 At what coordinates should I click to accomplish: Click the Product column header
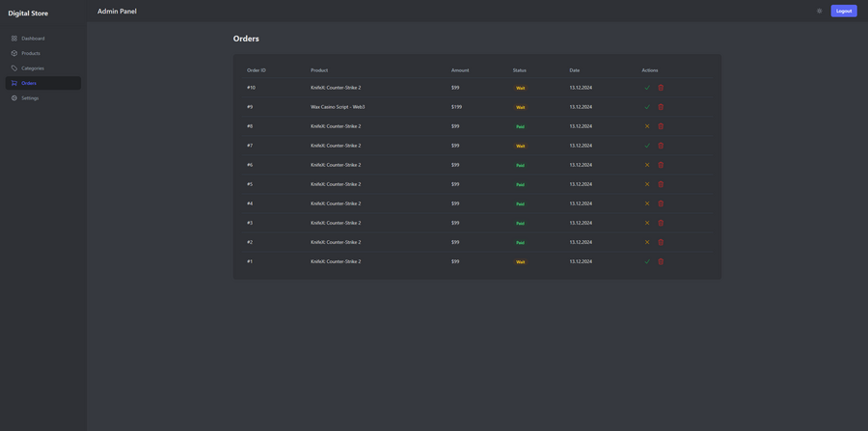click(319, 70)
